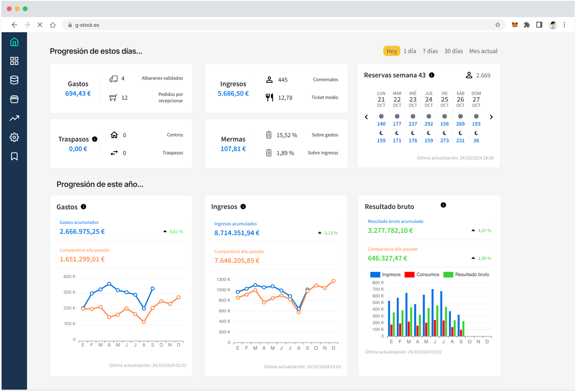This screenshot has height=392, width=576.
Task: Show the previous week with the left chevron
Action: pos(366,117)
